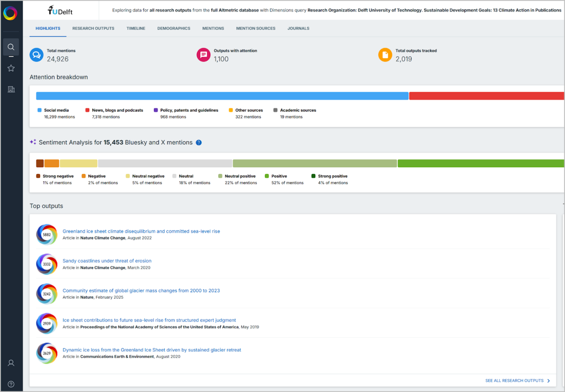565x392 pixels.
Task: Open the search icon in sidebar
Action: (11, 47)
